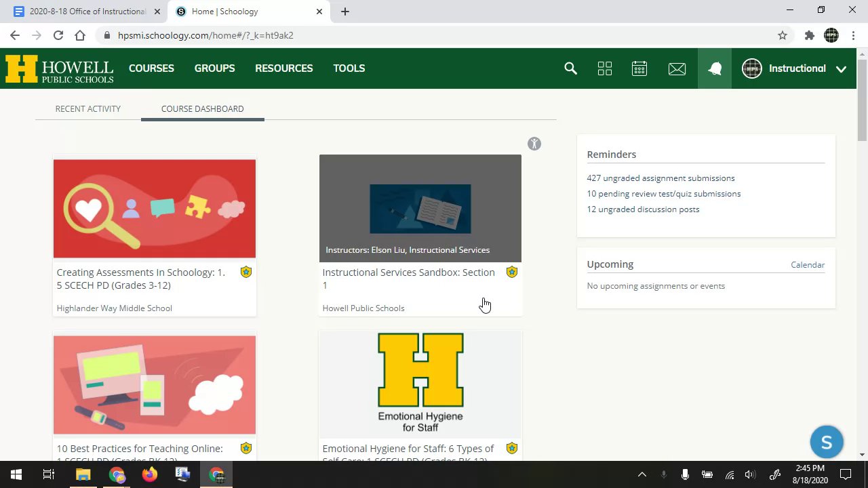868x488 pixels.
Task: Open the TOOLS menu
Action: 349,68
